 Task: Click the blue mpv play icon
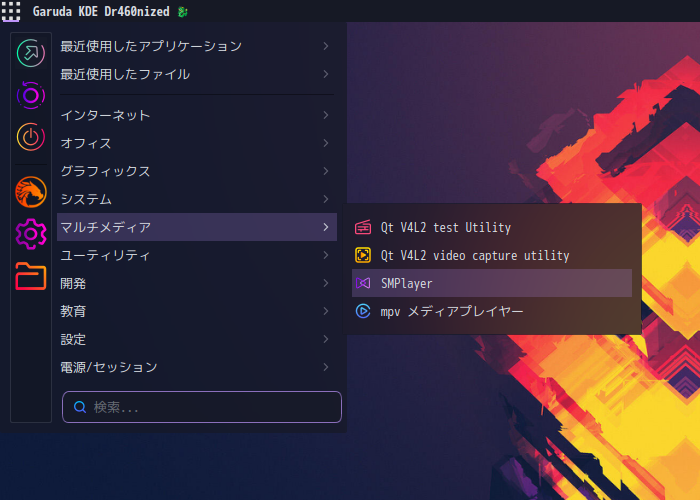point(363,311)
